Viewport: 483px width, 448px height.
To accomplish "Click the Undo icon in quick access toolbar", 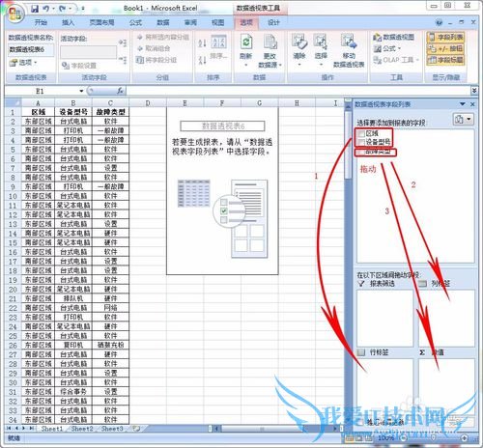I will tap(46, 9).
